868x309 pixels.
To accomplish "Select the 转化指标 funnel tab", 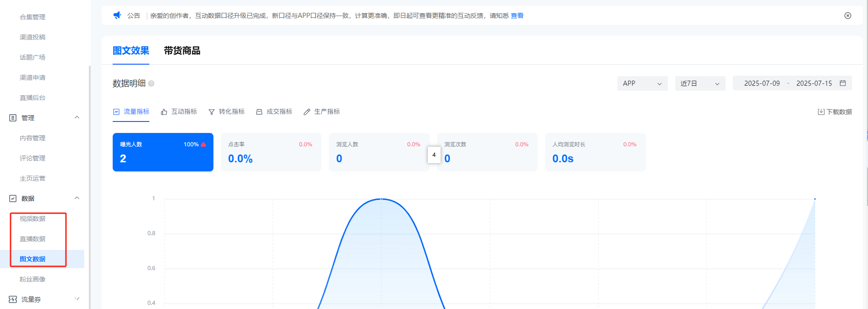I will click(227, 112).
